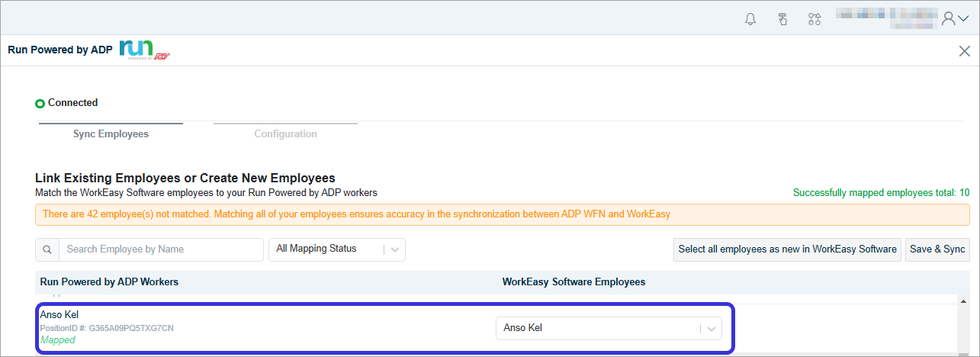Click the Run Powered by ADP logo
This screenshot has height=357, width=980.
[144, 50]
